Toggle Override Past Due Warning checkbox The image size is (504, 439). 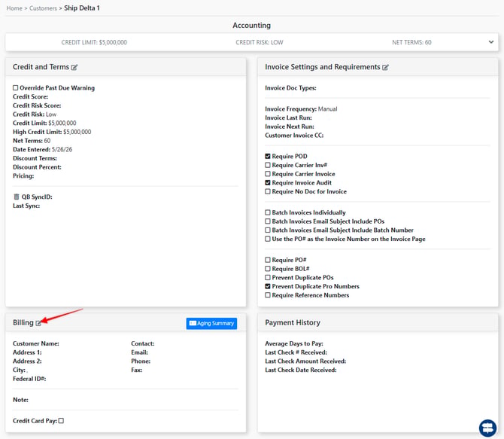point(16,88)
